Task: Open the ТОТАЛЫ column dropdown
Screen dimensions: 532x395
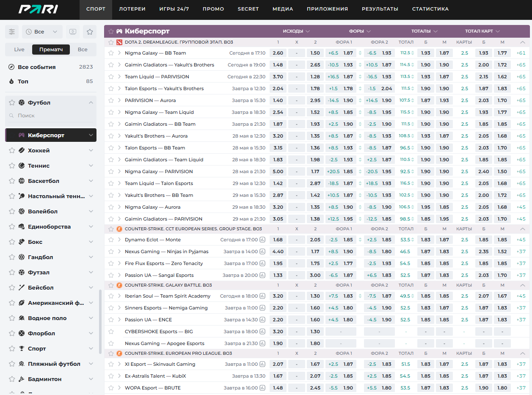Action: coord(424,31)
